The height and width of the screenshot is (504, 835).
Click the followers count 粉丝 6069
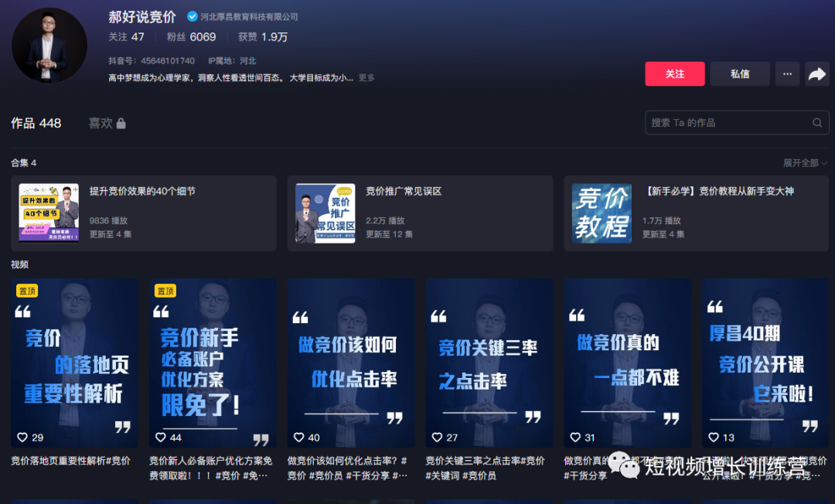pyautogui.click(x=191, y=37)
